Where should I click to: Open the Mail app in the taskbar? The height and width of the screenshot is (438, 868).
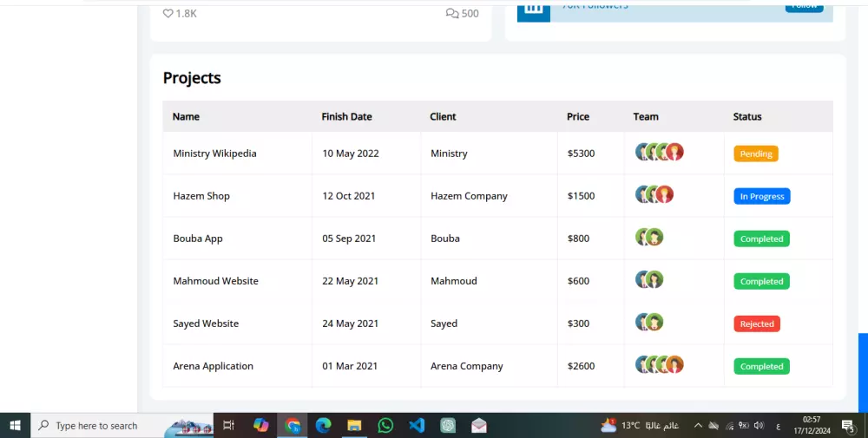click(x=479, y=425)
